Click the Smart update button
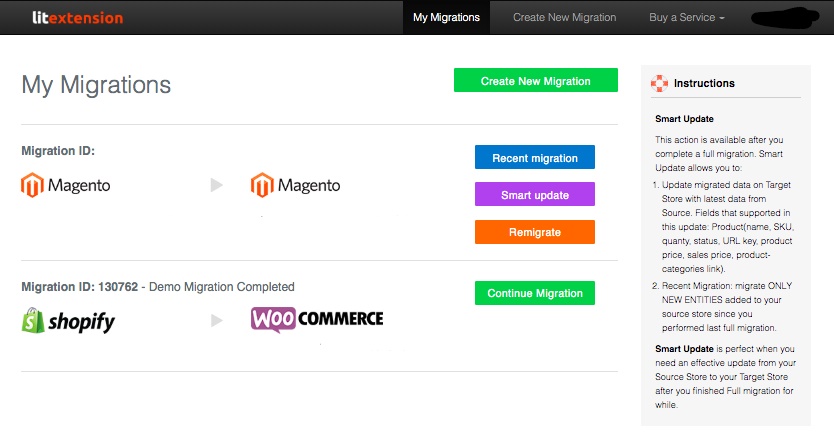This screenshot has height=438, width=834. 535,194
